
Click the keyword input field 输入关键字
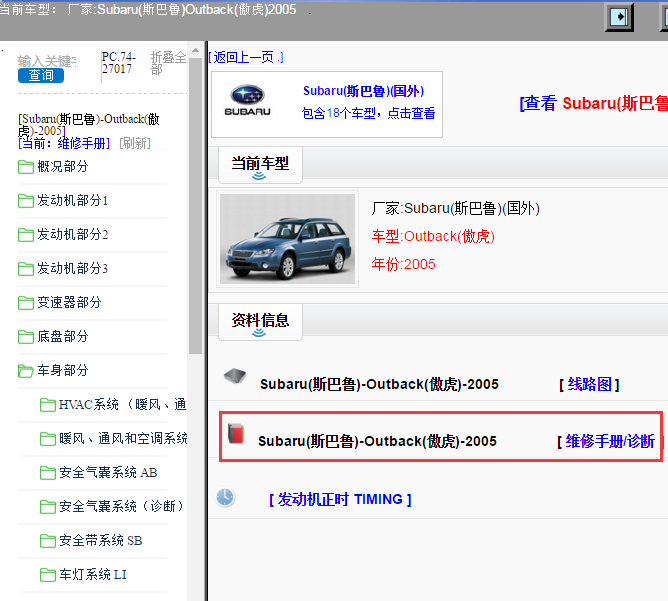tap(47, 61)
